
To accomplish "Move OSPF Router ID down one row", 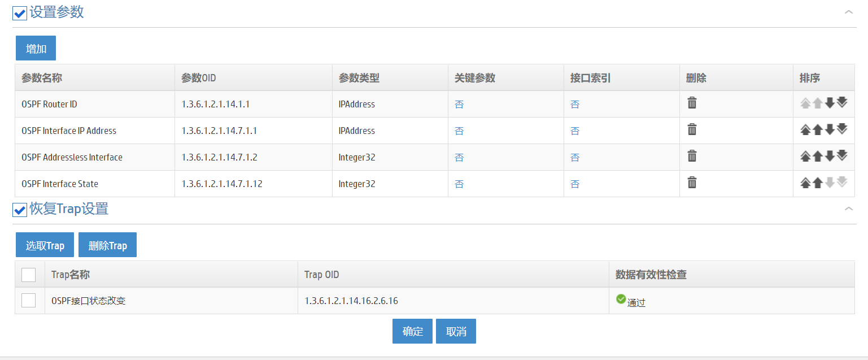I will click(x=830, y=103).
